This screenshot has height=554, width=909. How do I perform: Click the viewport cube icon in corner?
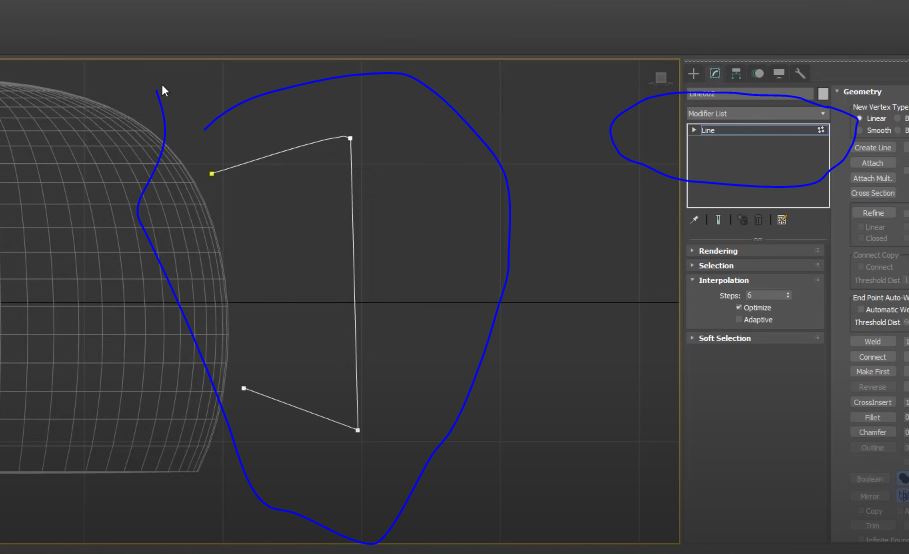pyautogui.click(x=660, y=78)
